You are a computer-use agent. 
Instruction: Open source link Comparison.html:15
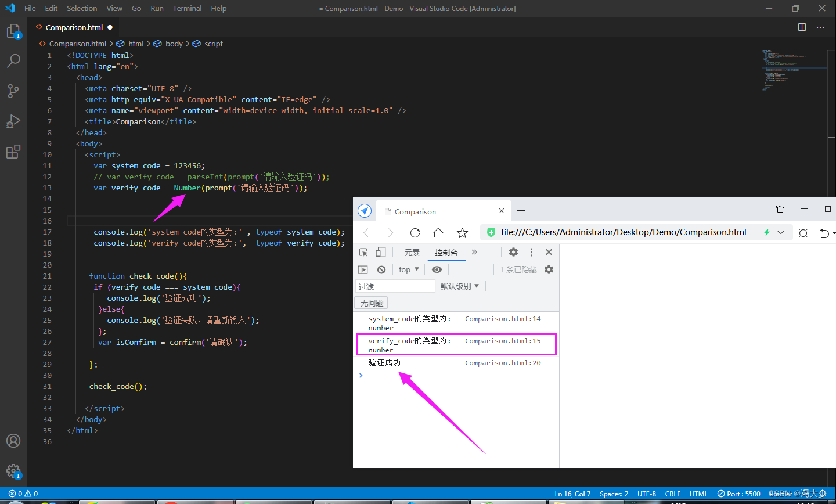click(x=503, y=341)
